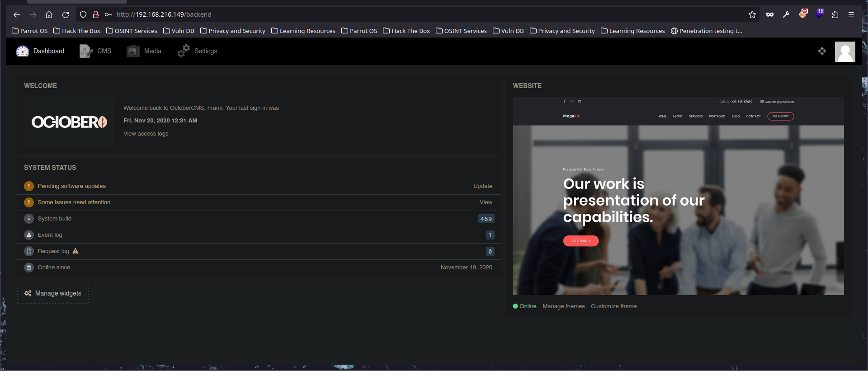Open the first Learning Resources bookmark folder

(303, 31)
